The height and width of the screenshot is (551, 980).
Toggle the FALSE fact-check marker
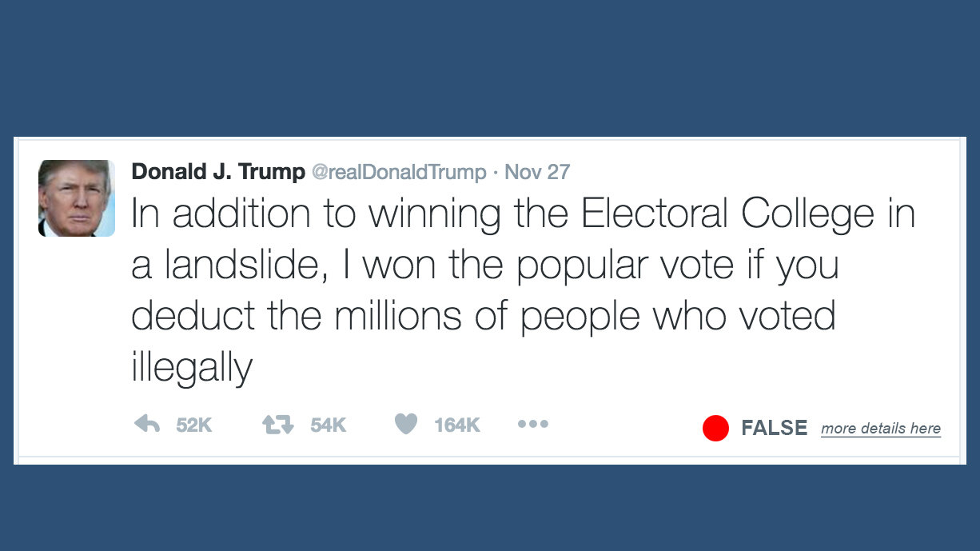point(716,428)
